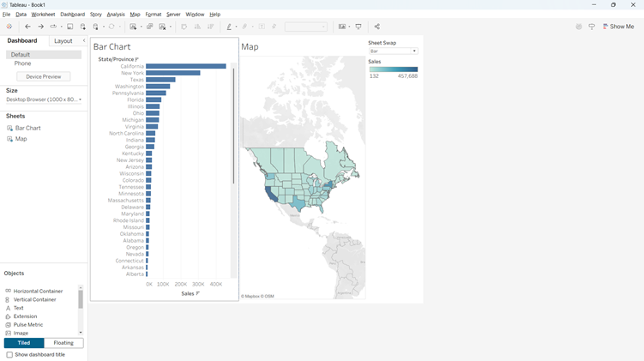Click the New York bar in the chart

pyautogui.click(x=173, y=73)
